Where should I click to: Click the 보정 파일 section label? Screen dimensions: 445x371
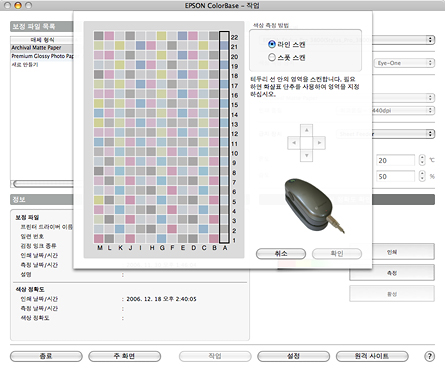27,217
